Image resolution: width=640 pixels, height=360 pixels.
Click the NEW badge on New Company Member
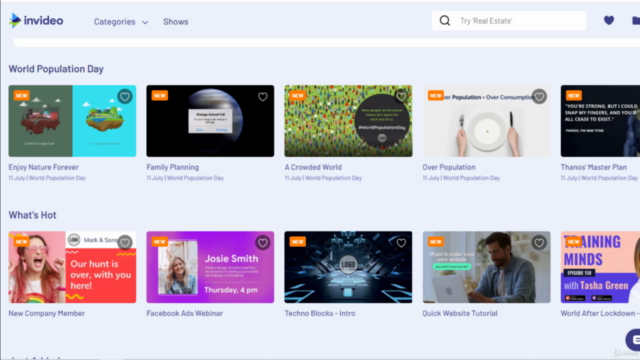(x=22, y=242)
